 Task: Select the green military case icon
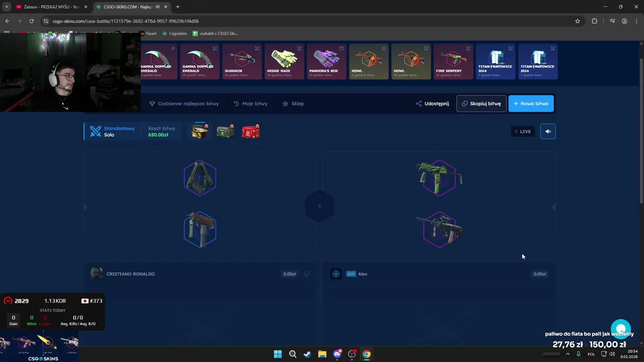coord(225,131)
